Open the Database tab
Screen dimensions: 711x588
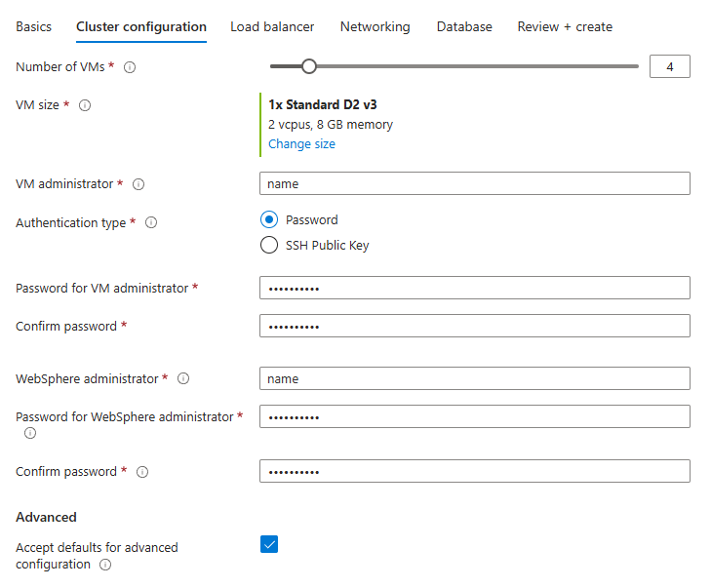click(464, 27)
